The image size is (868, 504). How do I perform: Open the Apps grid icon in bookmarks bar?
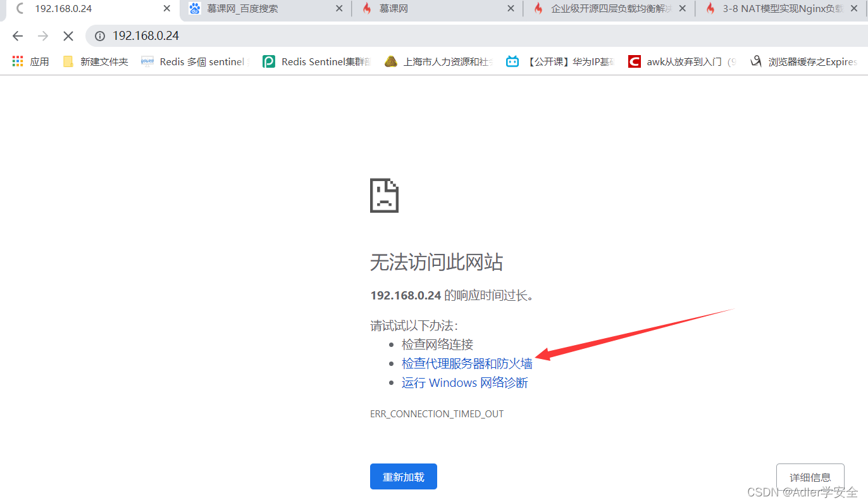point(18,61)
